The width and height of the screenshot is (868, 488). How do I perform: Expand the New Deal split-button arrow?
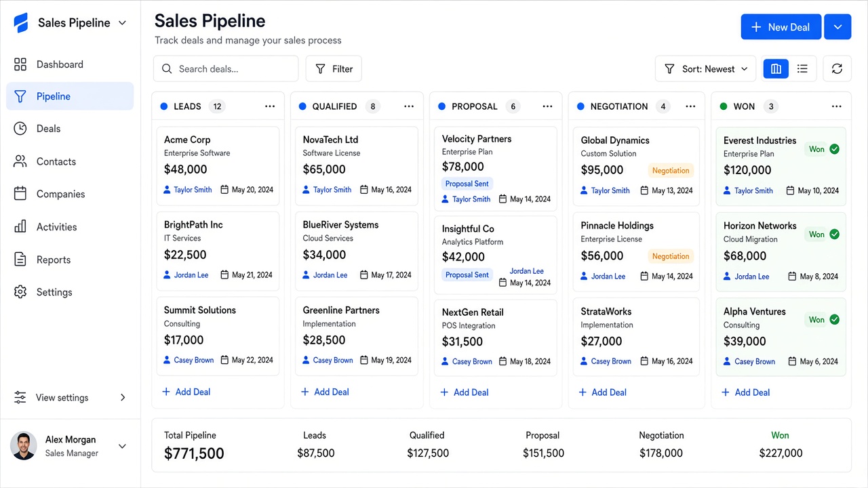837,27
